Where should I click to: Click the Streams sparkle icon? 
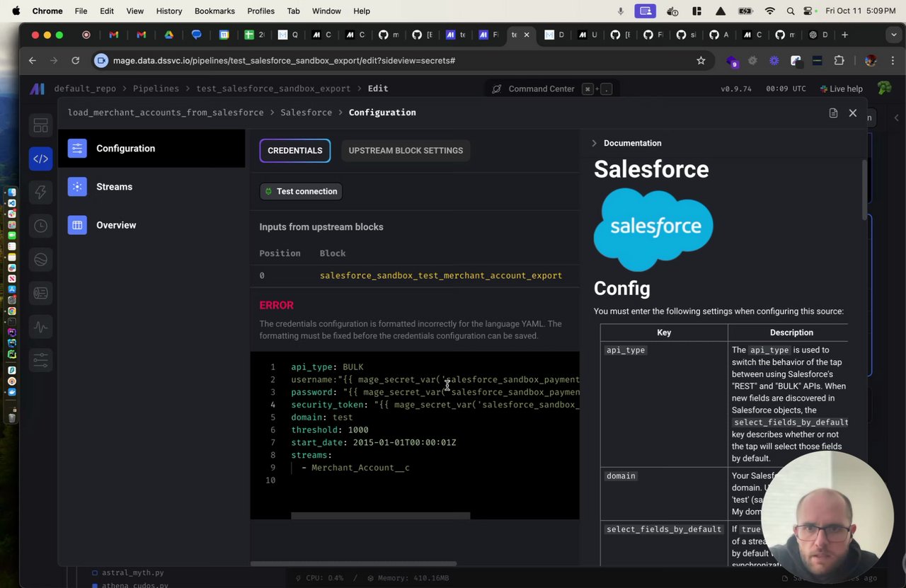[77, 187]
